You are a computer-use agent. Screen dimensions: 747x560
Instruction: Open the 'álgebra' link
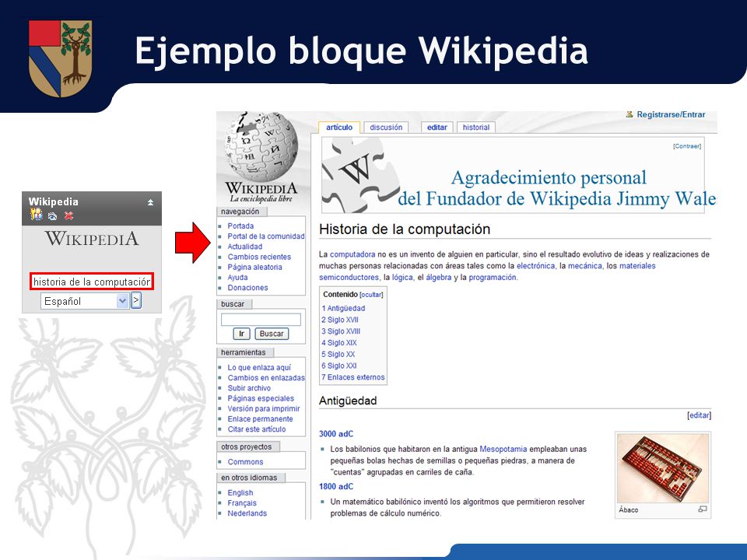pos(438,277)
